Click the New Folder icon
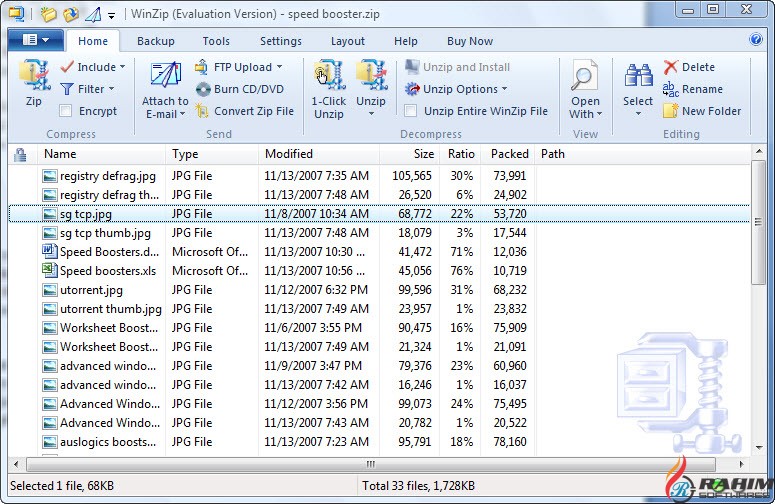Screen dimensions: 775x504 [x=671, y=111]
